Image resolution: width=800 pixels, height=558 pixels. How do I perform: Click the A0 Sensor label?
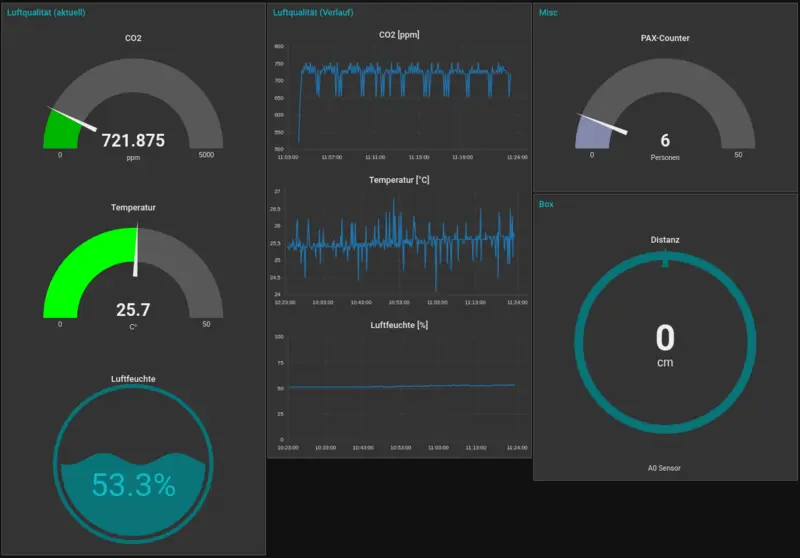pyautogui.click(x=665, y=467)
